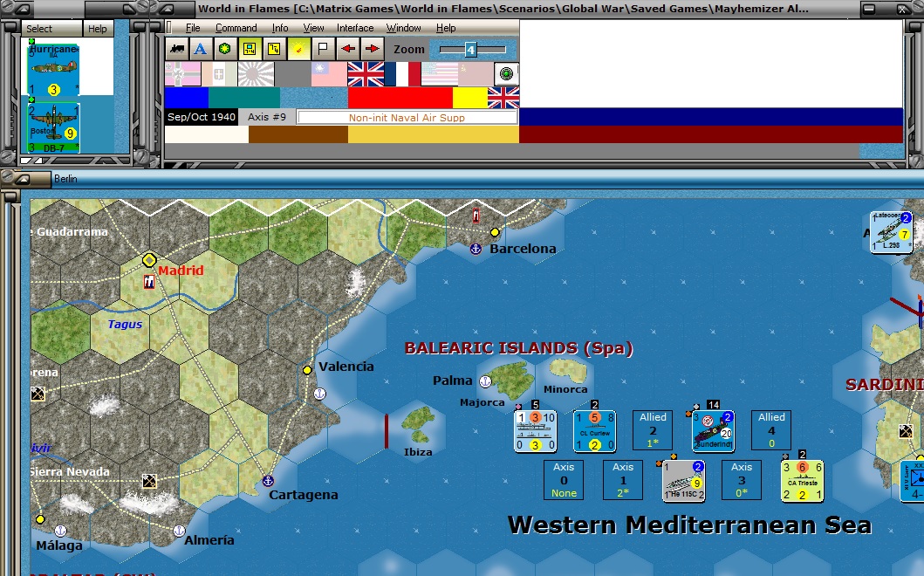Click the Palma port anchor icon

(x=485, y=381)
